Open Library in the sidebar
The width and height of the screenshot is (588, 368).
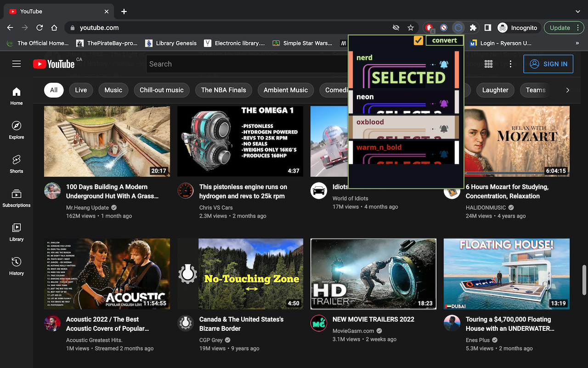[17, 232]
